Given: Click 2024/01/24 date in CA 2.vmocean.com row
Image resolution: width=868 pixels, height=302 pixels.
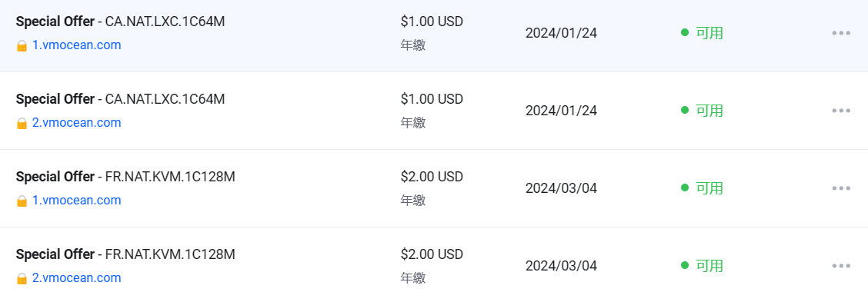Looking at the screenshot, I should point(561,111).
